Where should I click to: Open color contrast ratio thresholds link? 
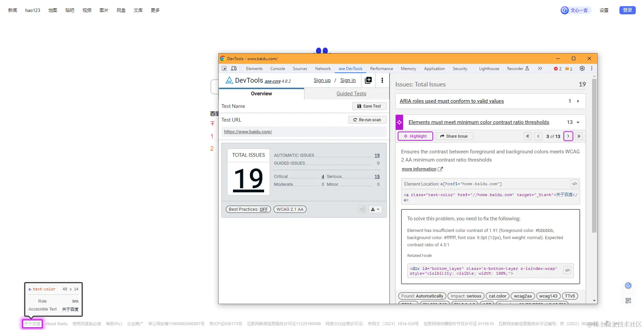479,122
